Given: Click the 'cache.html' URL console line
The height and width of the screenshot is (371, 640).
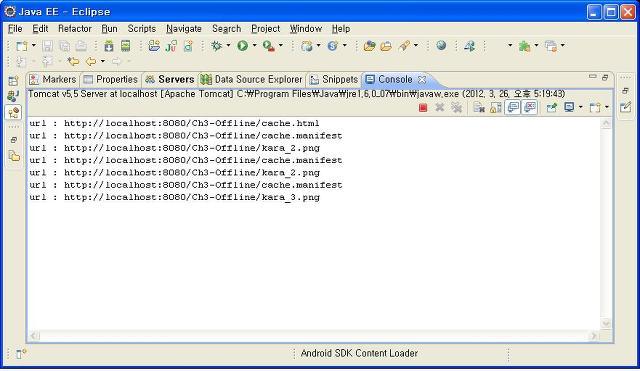Looking at the screenshot, I should (x=174, y=123).
